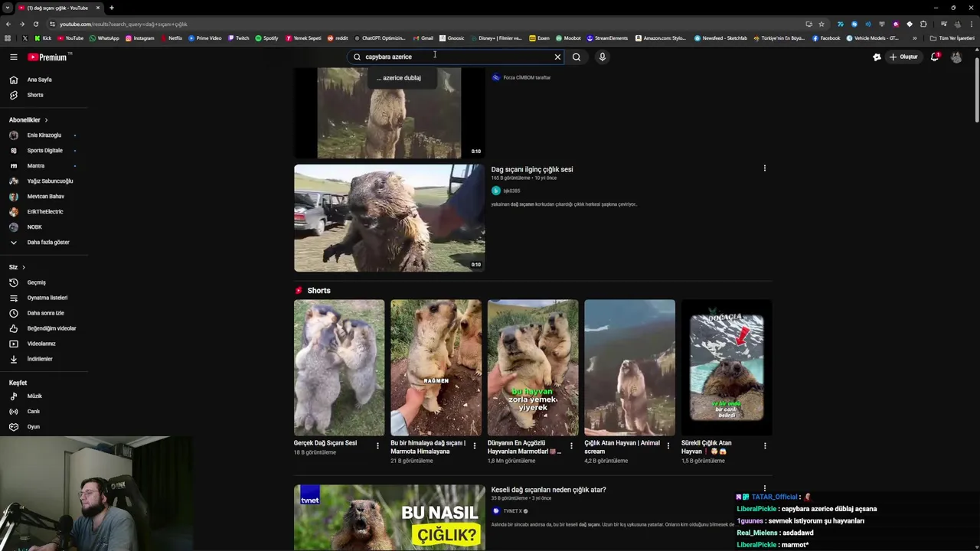The image size is (980, 551).
Task: Open 'Tüm Yer İşaretleri' bookmarks folder
Action: click(952, 38)
